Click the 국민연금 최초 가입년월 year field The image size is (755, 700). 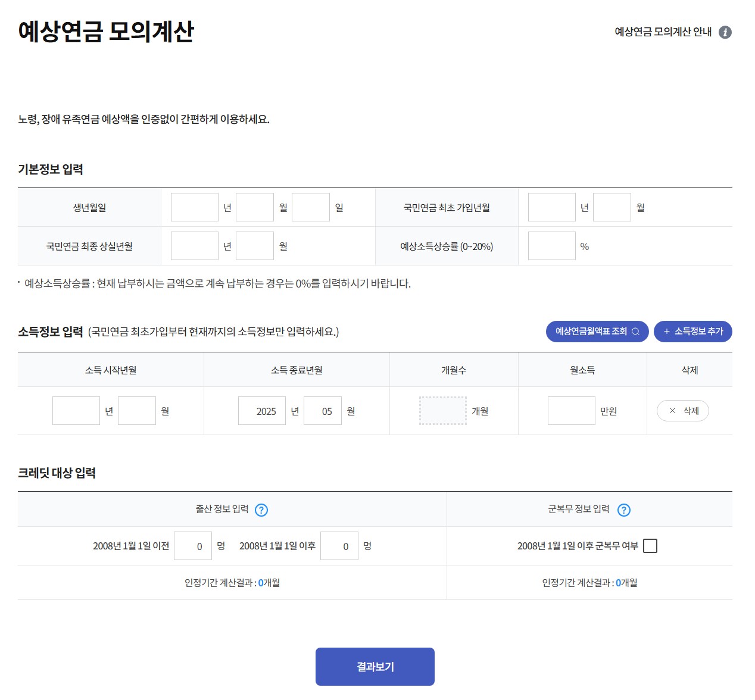click(x=551, y=207)
